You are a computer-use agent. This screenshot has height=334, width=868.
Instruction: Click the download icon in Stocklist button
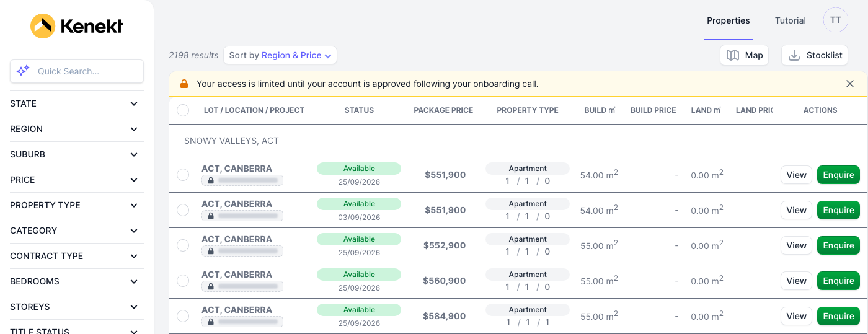794,55
